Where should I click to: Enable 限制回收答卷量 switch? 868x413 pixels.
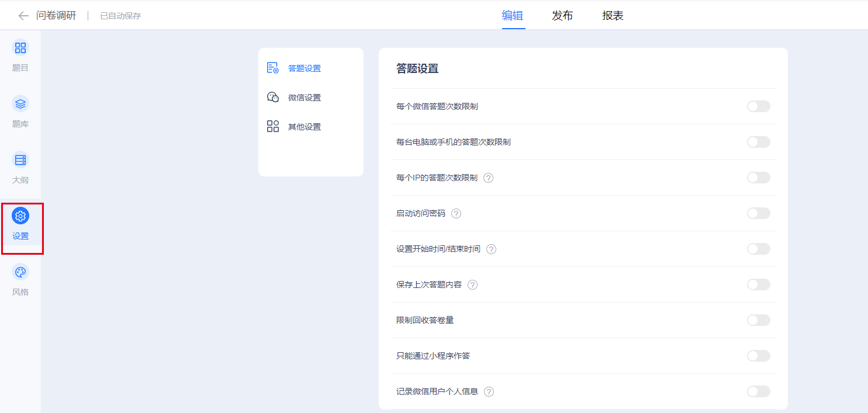759,320
